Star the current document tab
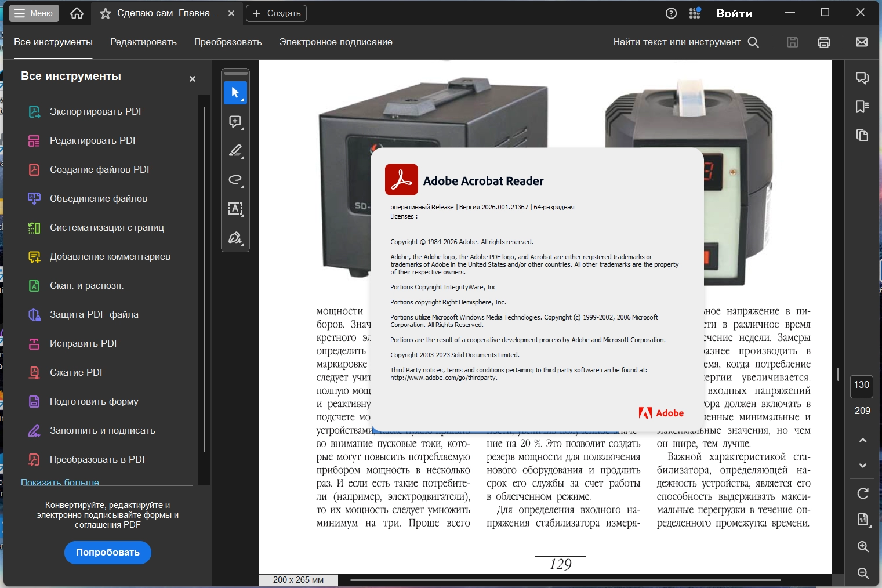Screen dimensions: 882x588 pyautogui.click(x=106, y=13)
